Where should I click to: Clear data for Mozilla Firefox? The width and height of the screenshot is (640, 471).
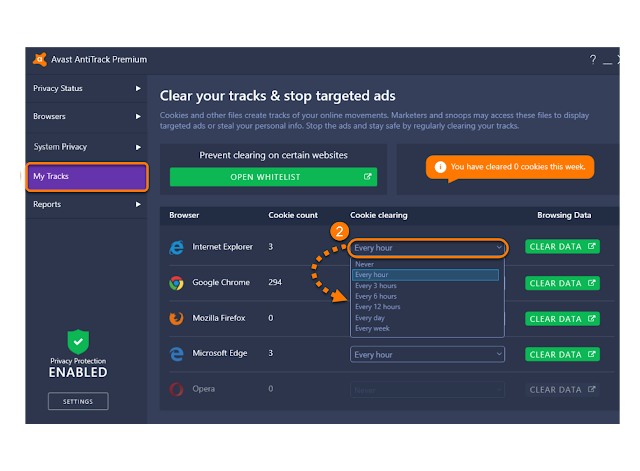coord(562,319)
